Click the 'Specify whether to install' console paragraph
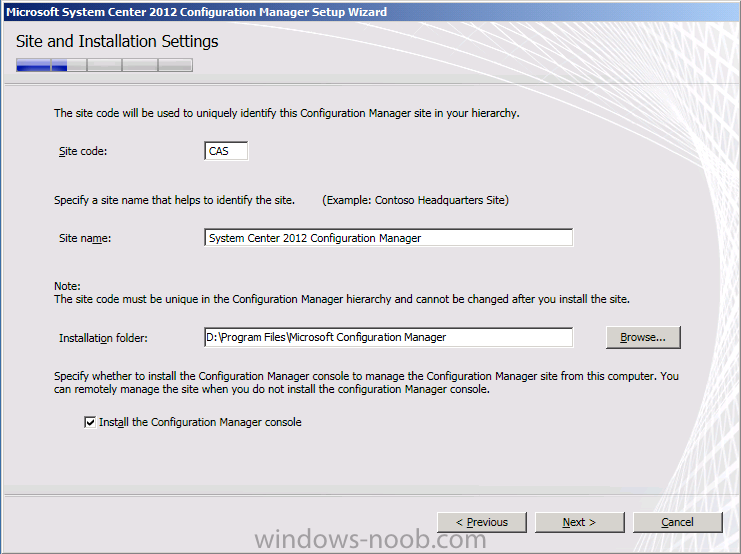 click(366, 382)
